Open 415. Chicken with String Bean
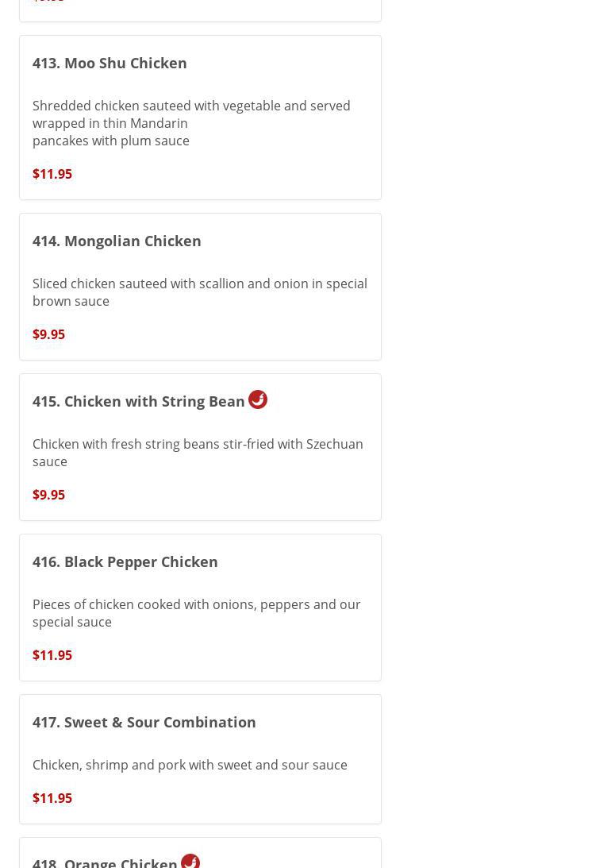 click(x=139, y=401)
